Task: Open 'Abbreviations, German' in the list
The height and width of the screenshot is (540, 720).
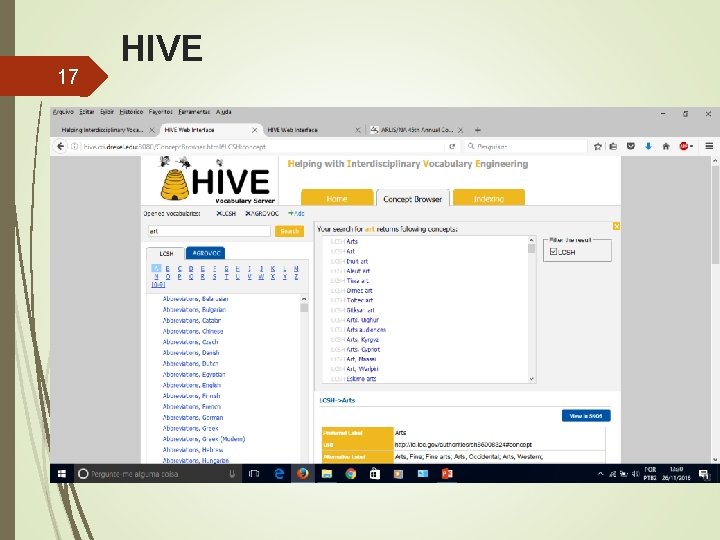Action: 193,417
